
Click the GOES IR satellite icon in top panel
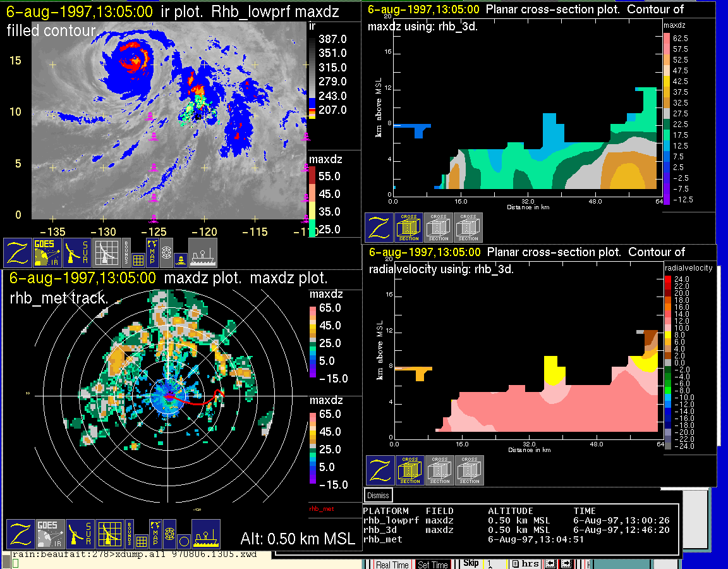click(x=48, y=253)
